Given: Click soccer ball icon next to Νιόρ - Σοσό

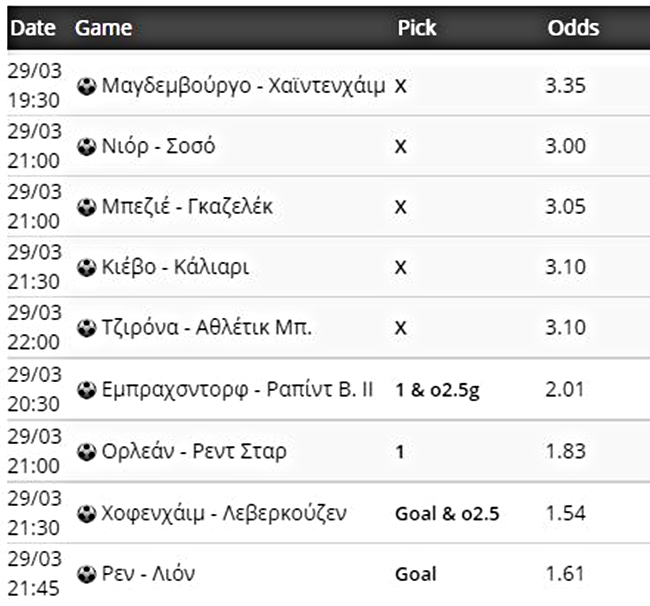Looking at the screenshot, I should (87, 147).
